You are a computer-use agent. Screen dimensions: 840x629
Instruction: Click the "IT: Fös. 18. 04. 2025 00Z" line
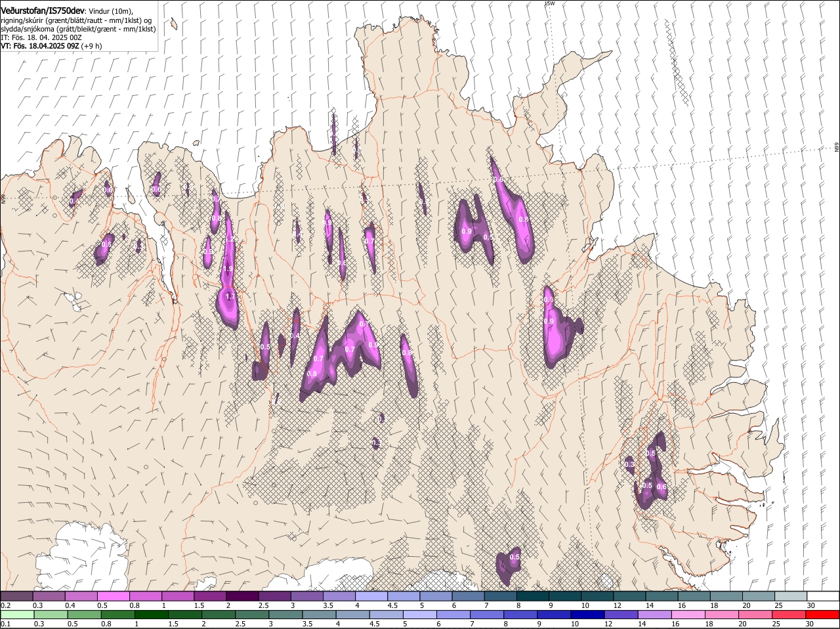click(41, 37)
